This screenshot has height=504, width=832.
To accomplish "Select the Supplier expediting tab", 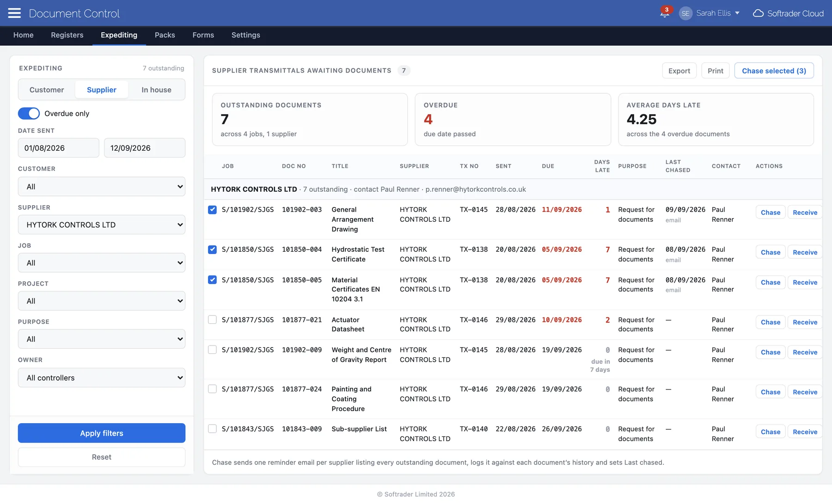I will coord(102,90).
